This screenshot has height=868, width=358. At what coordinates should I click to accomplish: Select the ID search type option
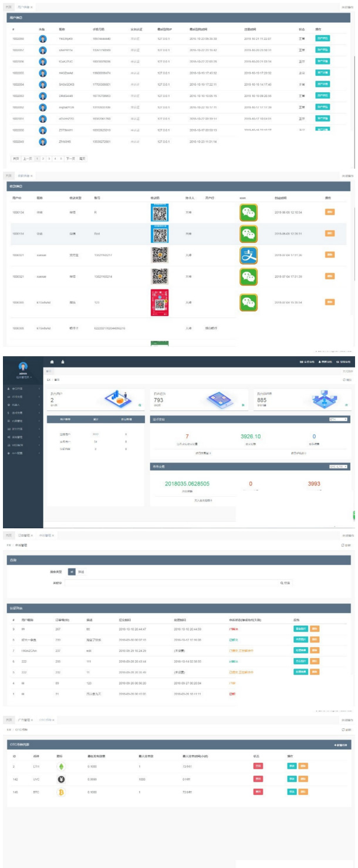72,571
